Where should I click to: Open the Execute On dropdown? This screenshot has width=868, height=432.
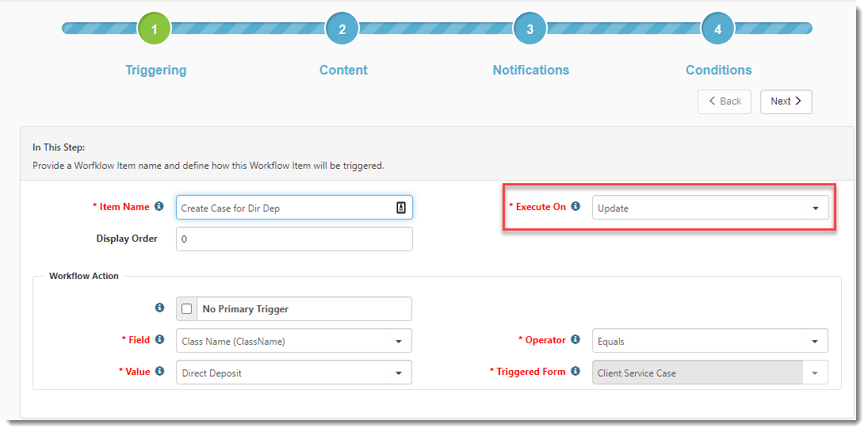click(x=709, y=208)
